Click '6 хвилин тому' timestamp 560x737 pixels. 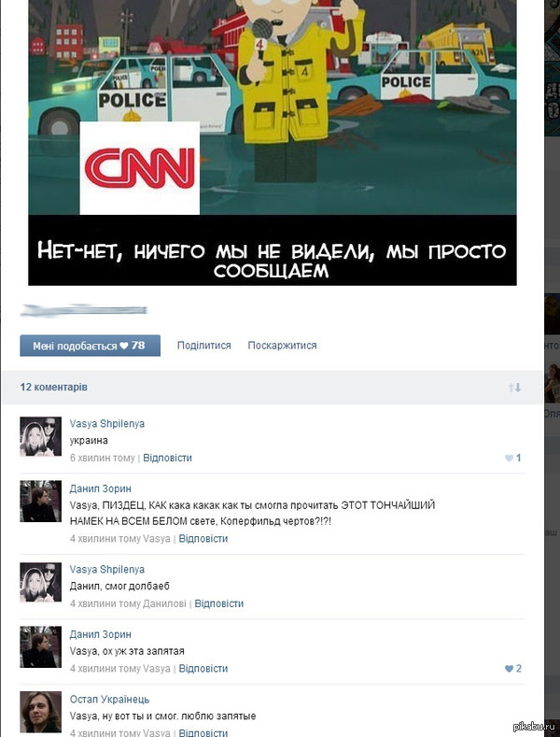click(102, 458)
